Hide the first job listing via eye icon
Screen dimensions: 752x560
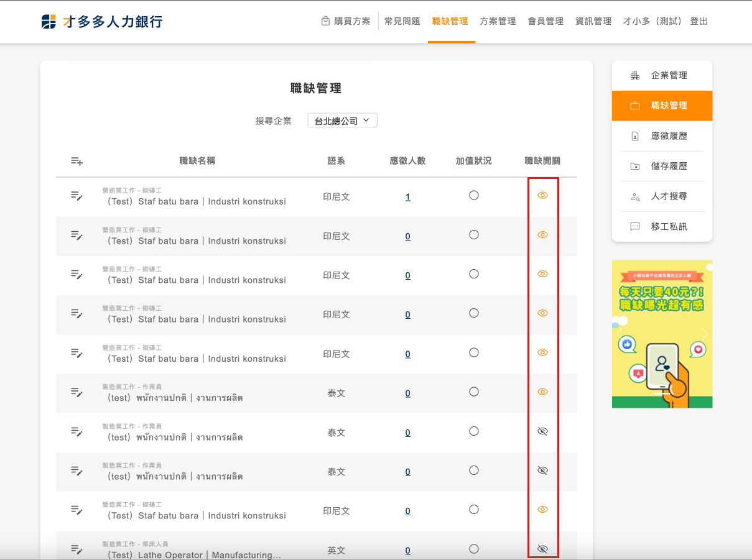point(542,195)
